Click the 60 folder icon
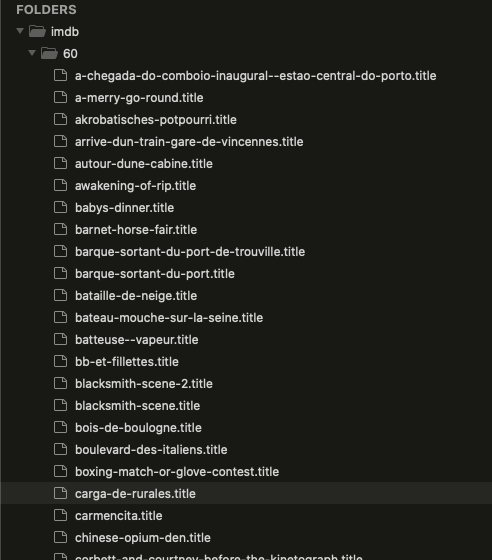492x560 pixels. pyautogui.click(x=49, y=54)
